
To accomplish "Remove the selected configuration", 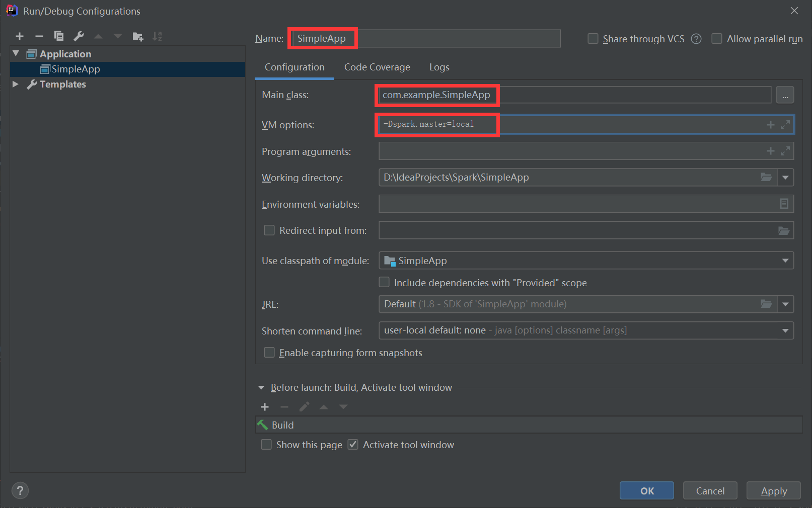I will click(39, 36).
